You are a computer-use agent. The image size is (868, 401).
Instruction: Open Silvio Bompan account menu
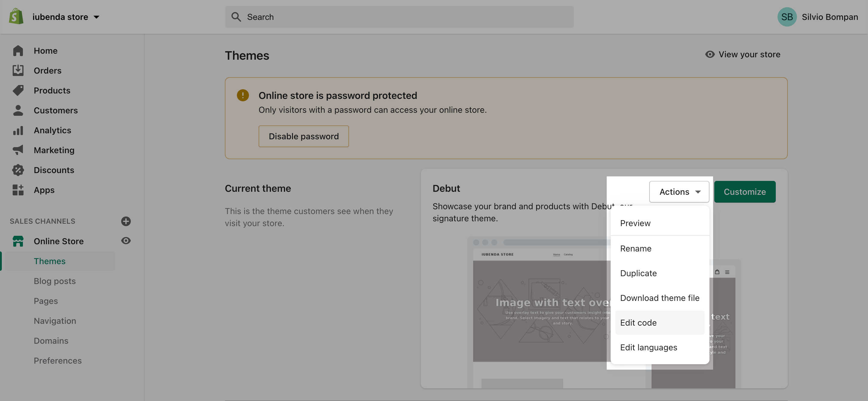[817, 17]
